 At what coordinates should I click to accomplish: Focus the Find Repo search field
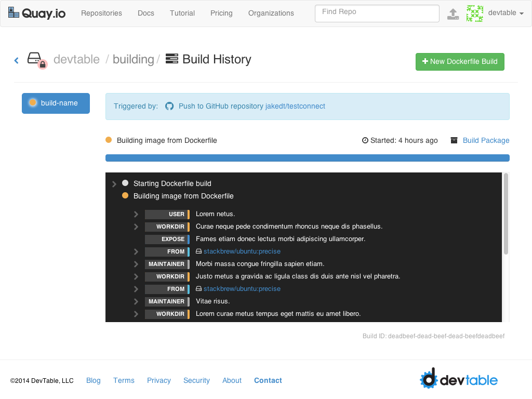click(377, 13)
